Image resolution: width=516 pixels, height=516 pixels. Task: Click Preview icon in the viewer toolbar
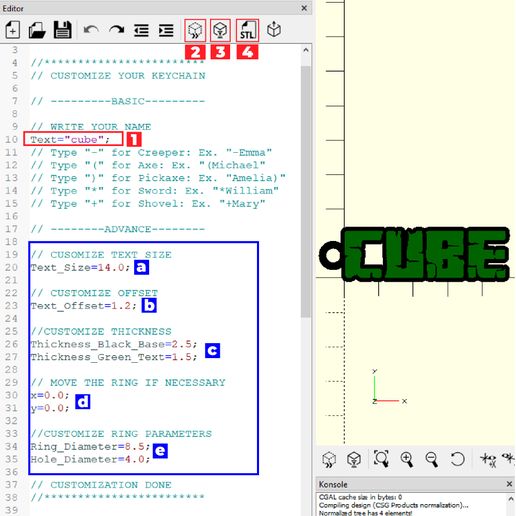[x=329, y=460]
